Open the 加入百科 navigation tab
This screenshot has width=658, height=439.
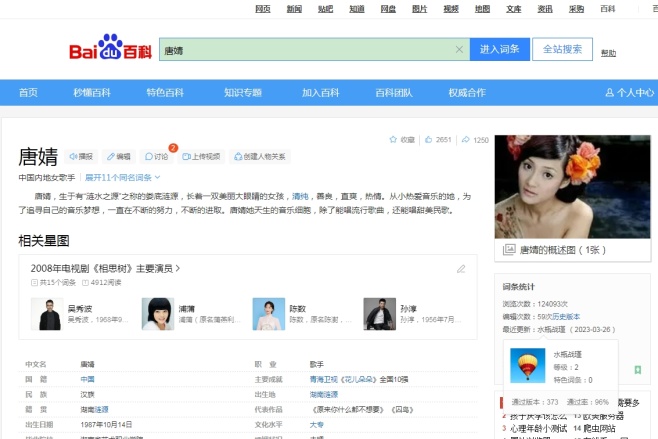point(321,92)
